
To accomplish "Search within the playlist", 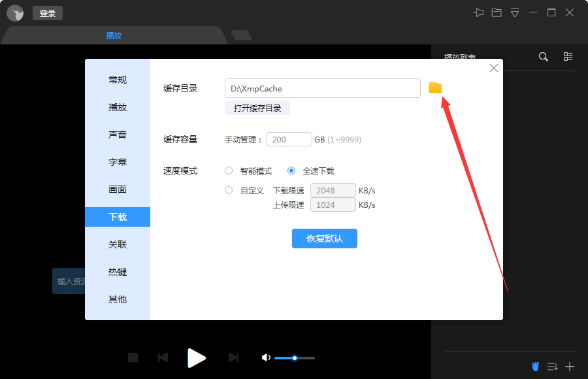I will [x=543, y=57].
